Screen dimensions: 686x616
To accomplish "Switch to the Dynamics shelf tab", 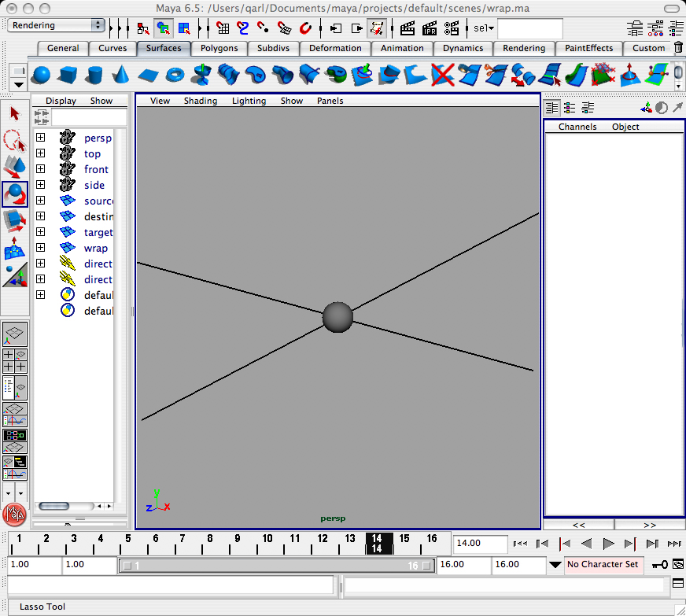I will [463, 48].
